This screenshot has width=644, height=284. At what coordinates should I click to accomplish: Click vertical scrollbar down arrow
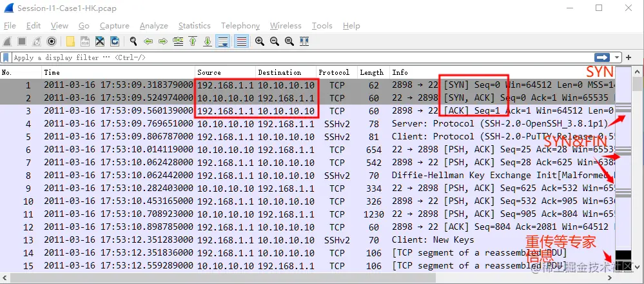pyautogui.click(x=637, y=267)
